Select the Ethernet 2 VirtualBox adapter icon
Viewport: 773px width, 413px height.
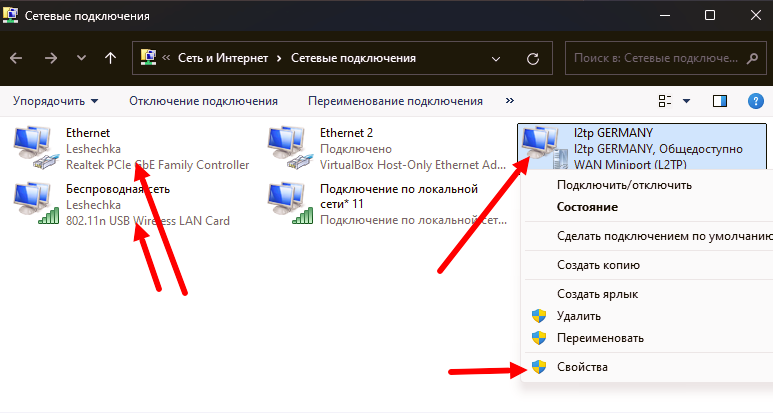pos(290,146)
